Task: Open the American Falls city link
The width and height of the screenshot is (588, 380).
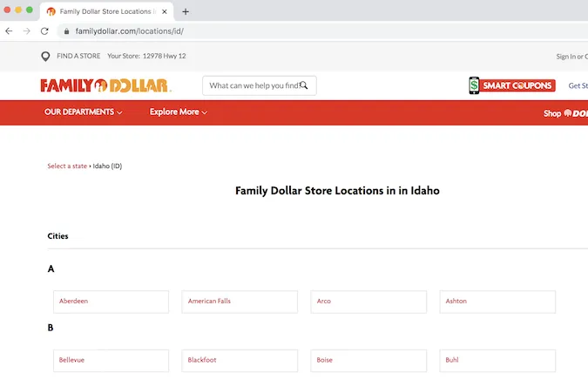Action: (240, 302)
